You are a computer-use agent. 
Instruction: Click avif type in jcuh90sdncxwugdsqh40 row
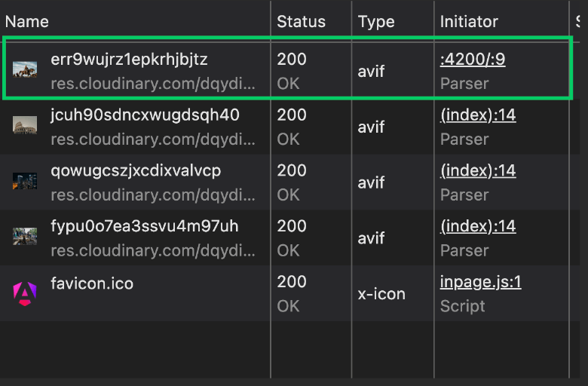click(x=371, y=127)
